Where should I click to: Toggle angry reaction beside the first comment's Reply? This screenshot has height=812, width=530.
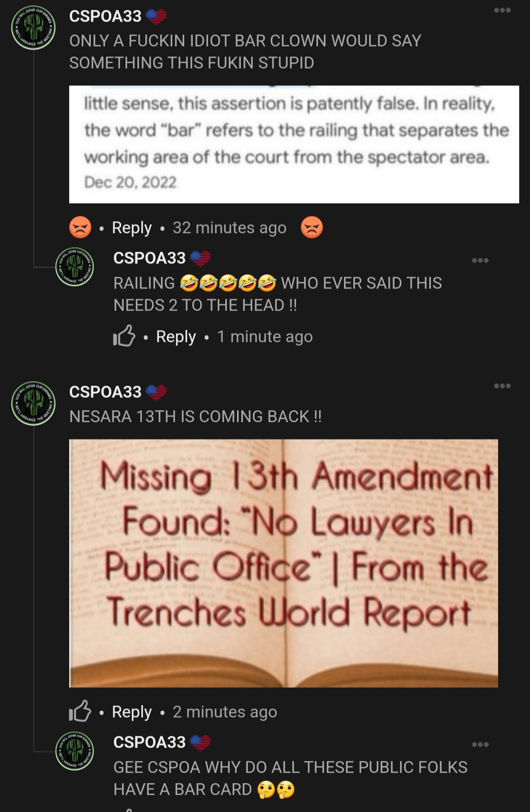[80, 228]
